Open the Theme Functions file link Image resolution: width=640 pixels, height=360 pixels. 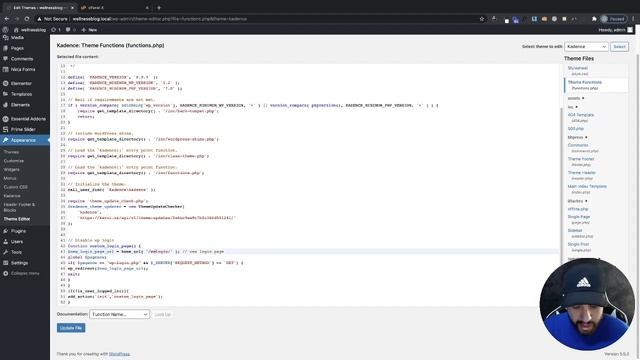tap(584, 82)
